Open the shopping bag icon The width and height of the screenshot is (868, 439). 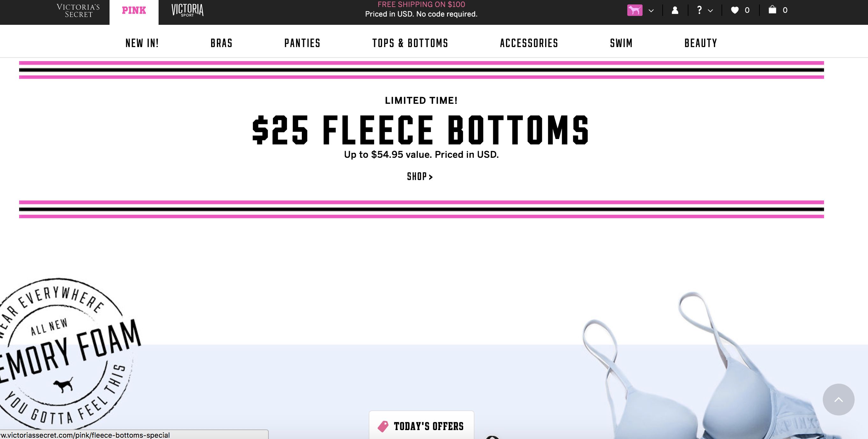pyautogui.click(x=772, y=10)
